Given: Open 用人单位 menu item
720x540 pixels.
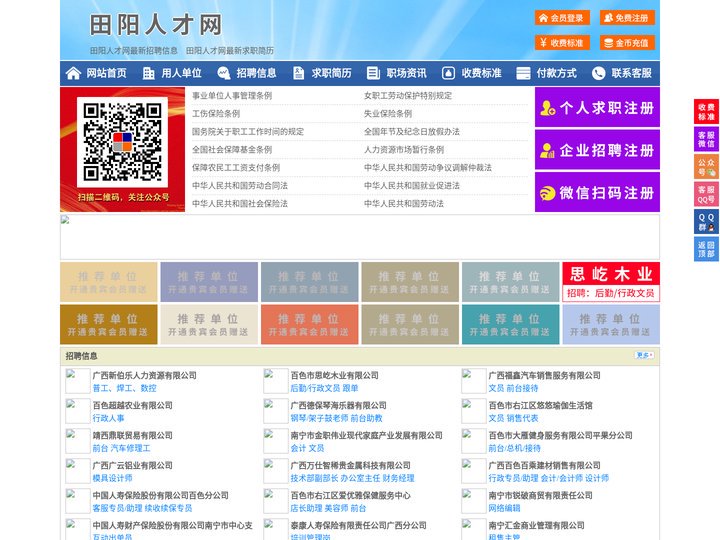Looking at the screenshot, I should tap(181, 73).
